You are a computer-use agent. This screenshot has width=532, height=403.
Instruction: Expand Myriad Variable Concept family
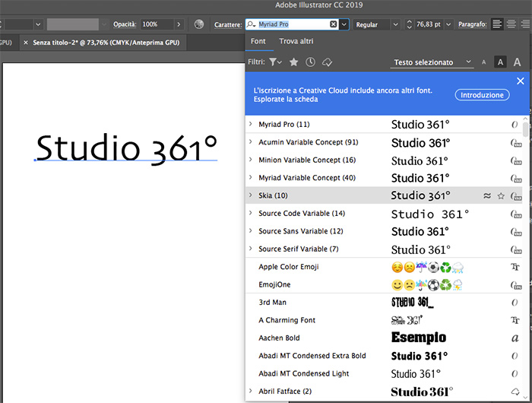coord(250,177)
